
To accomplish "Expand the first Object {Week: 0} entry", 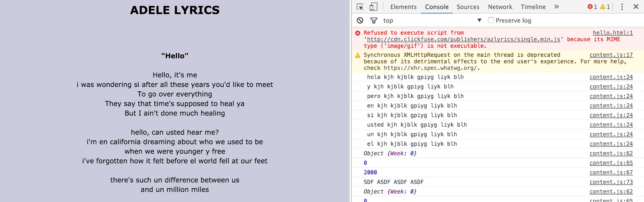I will pos(390,153).
